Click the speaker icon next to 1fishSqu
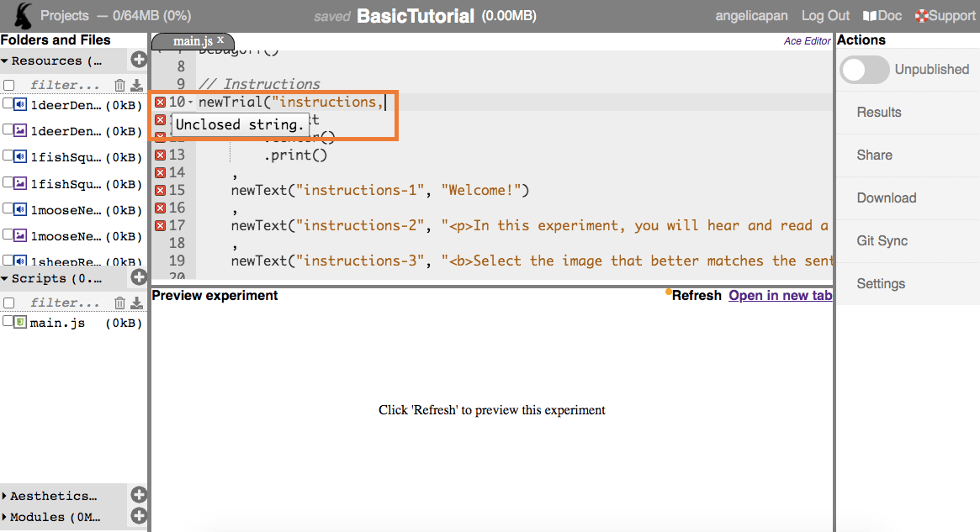Viewport: 980px width, 532px height. (19, 156)
